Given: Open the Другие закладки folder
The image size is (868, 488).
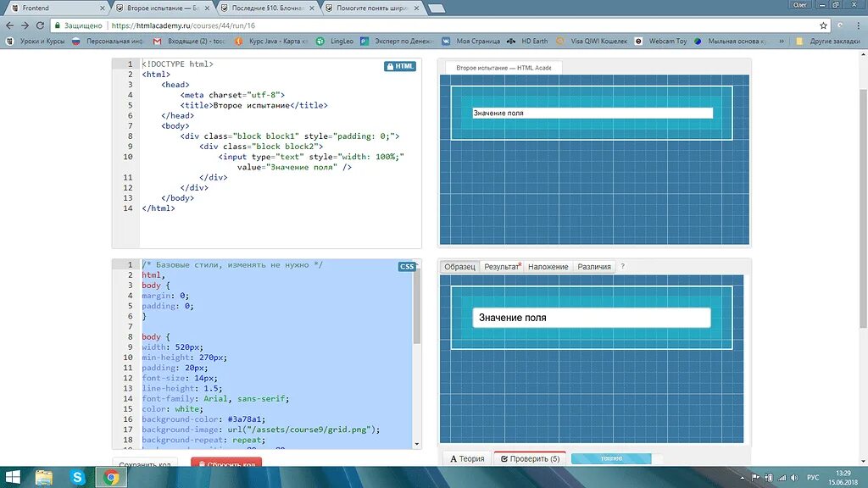Looking at the screenshot, I should pyautogui.click(x=828, y=41).
